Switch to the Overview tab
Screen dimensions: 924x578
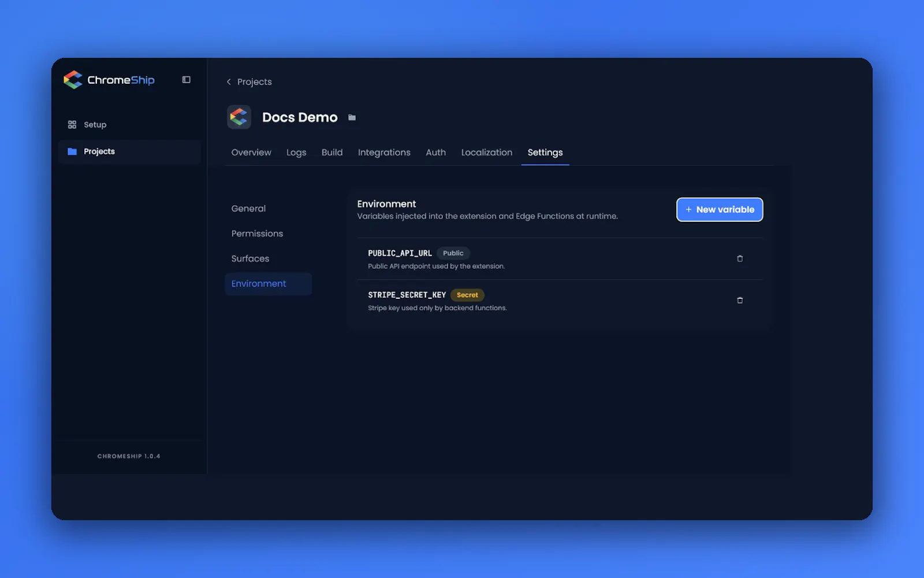click(x=251, y=153)
